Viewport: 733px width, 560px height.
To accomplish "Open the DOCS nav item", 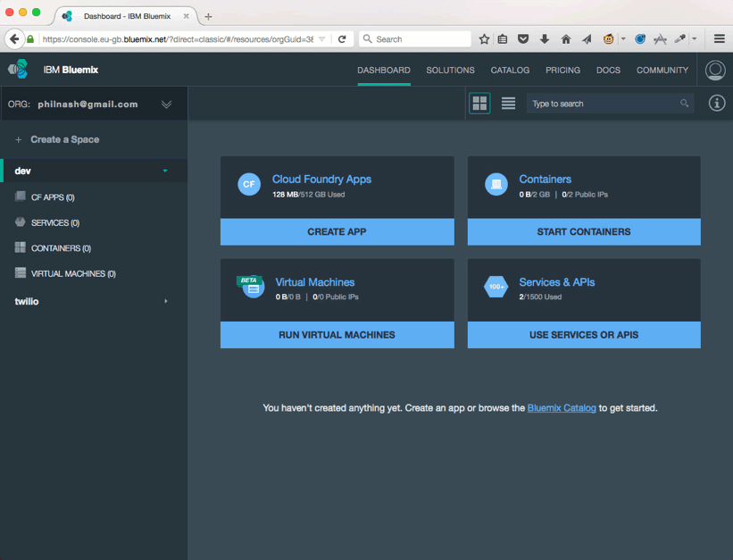I will [x=608, y=71].
